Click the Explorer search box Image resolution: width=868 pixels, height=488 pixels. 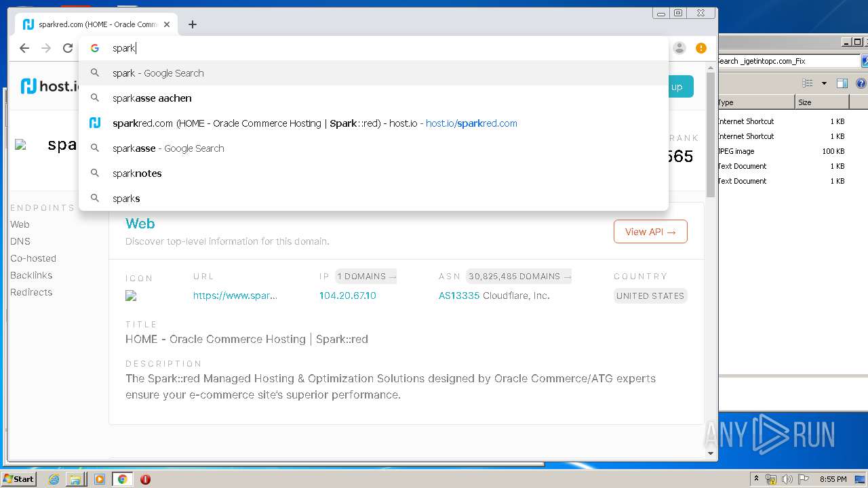click(x=789, y=61)
